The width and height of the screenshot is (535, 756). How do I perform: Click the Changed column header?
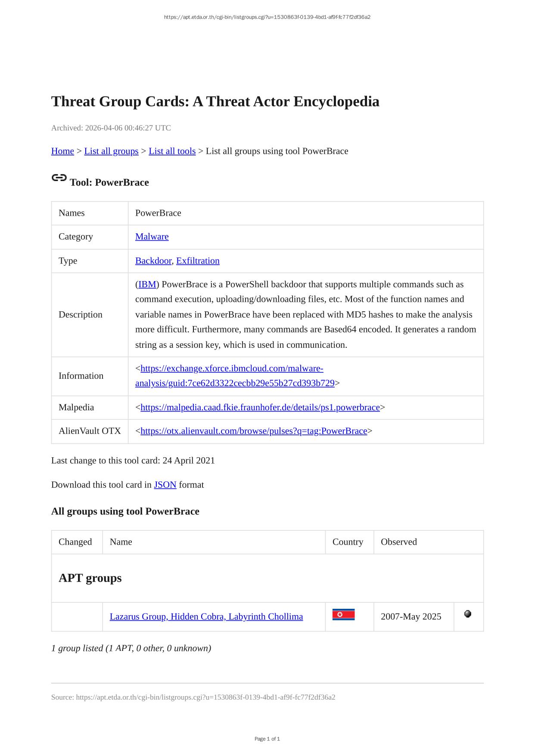click(x=75, y=542)
